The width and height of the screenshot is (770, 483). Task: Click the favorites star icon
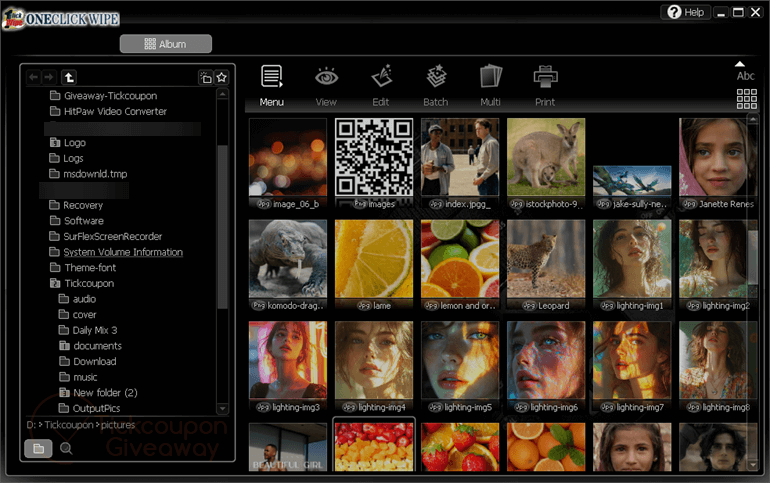coord(221,77)
